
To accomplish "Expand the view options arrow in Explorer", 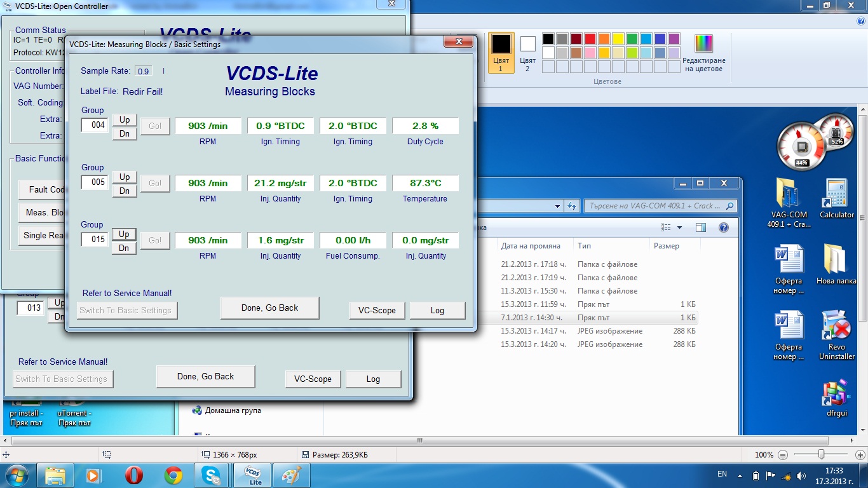I will [679, 227].
